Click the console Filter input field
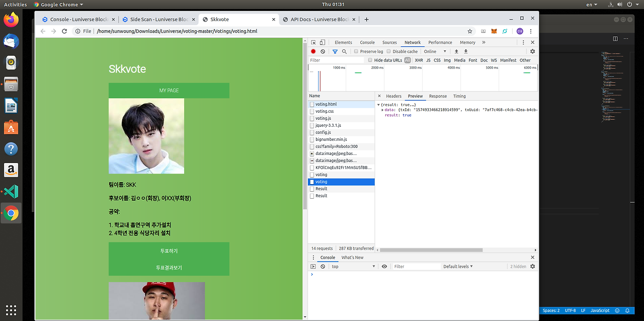Viewport: 644px width, 321px height. point(417,267)
